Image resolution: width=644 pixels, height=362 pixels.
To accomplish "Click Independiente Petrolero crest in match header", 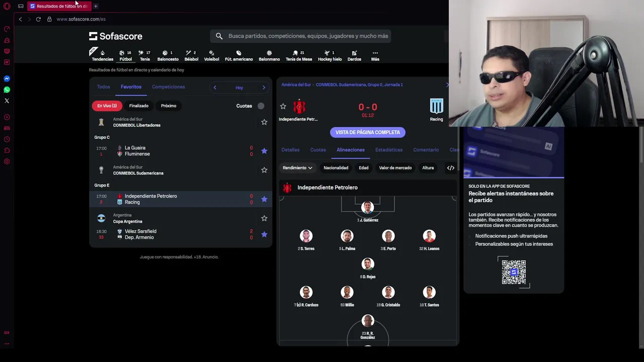I will pyautogui.click(x=299, y=107).
